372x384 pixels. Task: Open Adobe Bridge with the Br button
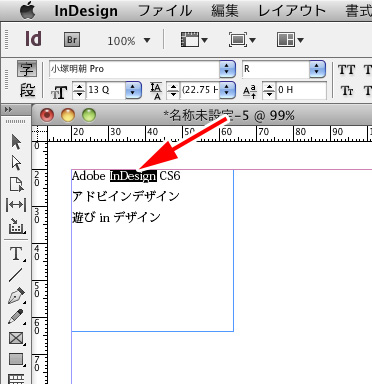(x=72, y=40)
